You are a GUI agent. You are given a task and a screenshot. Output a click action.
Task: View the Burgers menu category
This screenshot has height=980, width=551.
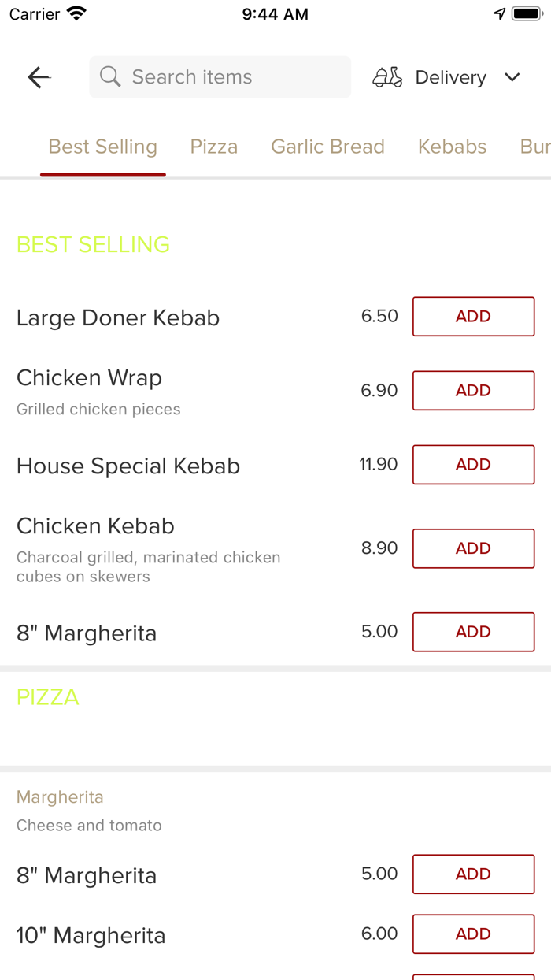(x=534, y=147)
